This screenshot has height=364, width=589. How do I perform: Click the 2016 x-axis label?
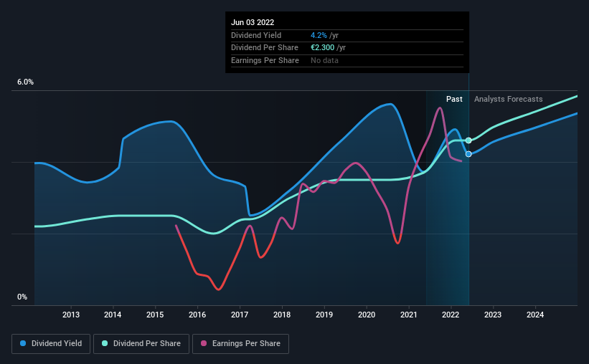click(x=197, y=315)
